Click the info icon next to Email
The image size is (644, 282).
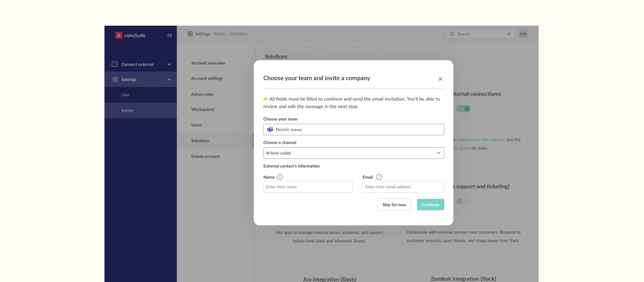(x=379, y=177)
